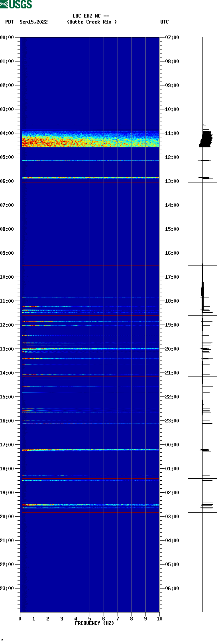
Task: Click the 13:00 PDT time label
Action: [x=7, y=349]
